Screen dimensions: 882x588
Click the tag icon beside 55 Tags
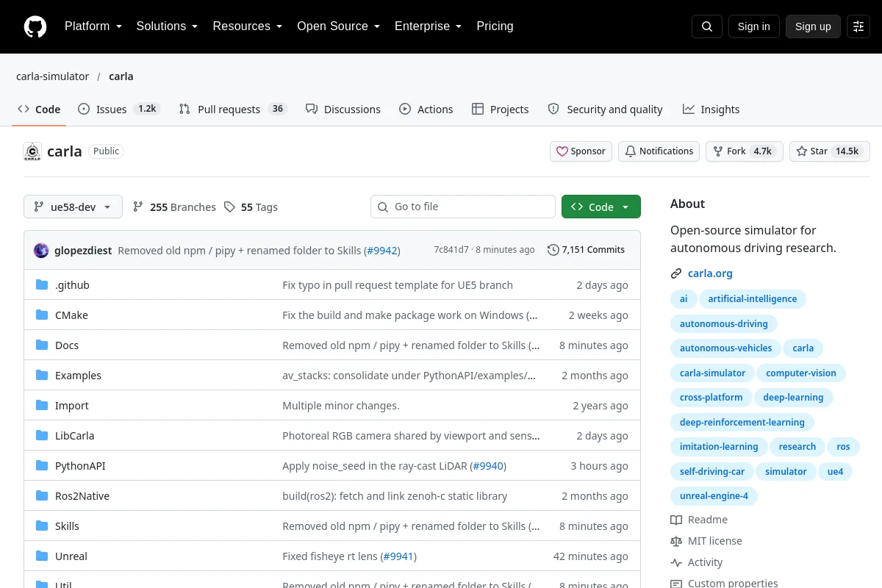pyautogui.click(x=229, y=207)
